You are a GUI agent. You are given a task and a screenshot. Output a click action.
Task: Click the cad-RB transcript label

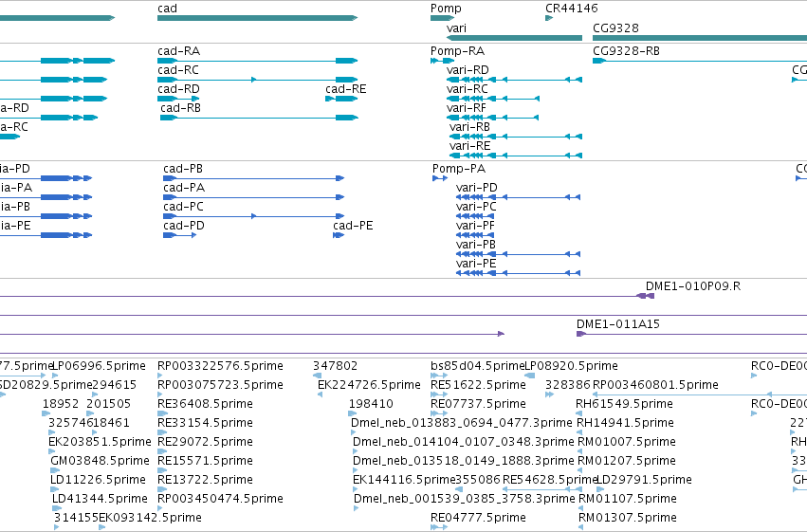[180, 108]
